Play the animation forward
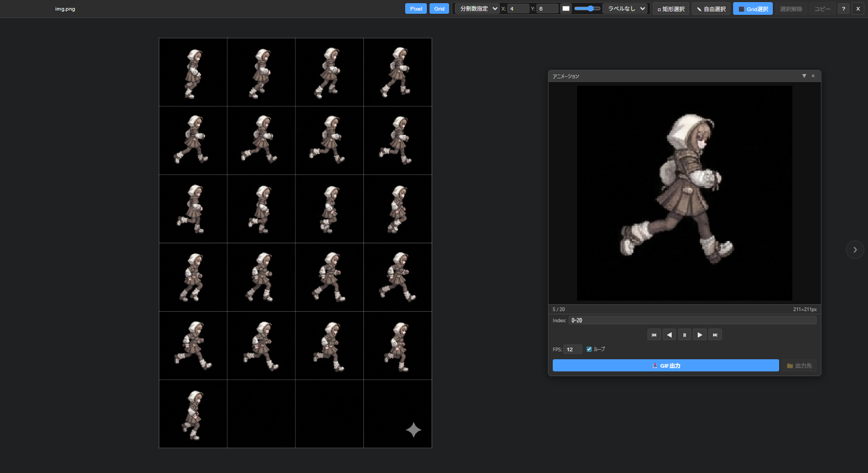The height and width of the screenshot is (473, 868). coord(700,335)
